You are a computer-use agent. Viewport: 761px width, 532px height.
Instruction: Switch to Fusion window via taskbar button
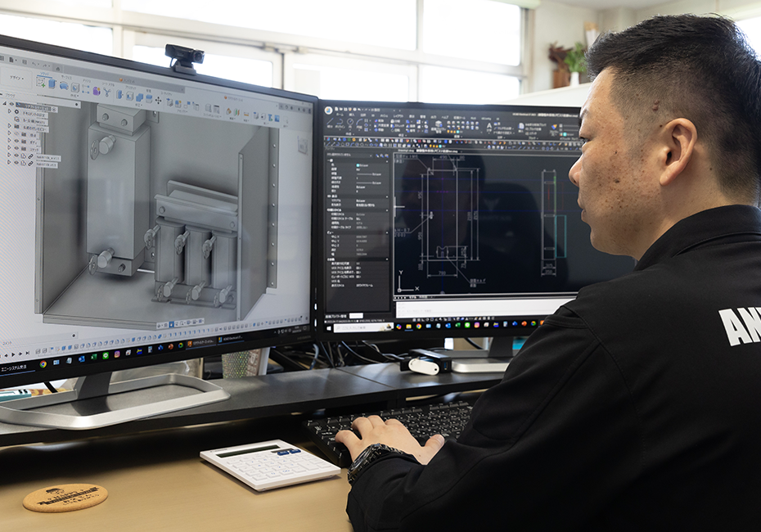coord(201,343)
